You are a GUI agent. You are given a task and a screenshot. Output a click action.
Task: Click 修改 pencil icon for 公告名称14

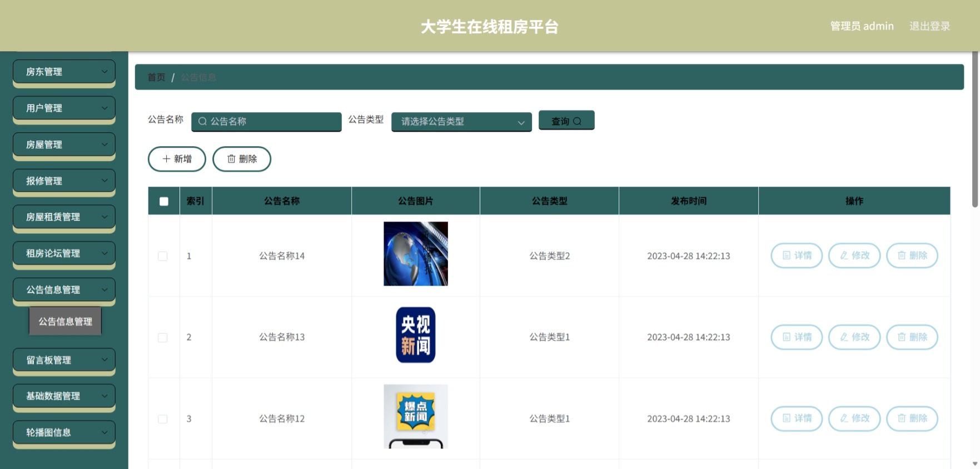pyautogui.click(x=844, y=256)
